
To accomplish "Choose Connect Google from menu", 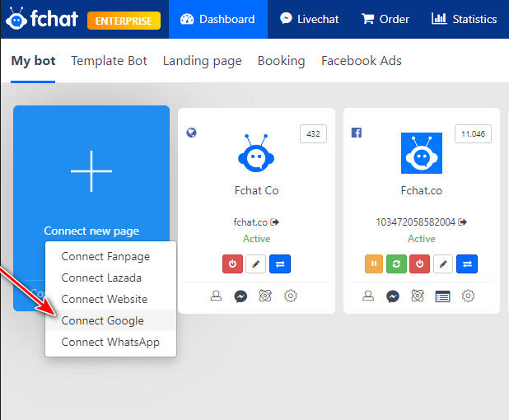I will pyautogui.click(x=110, y=320).
